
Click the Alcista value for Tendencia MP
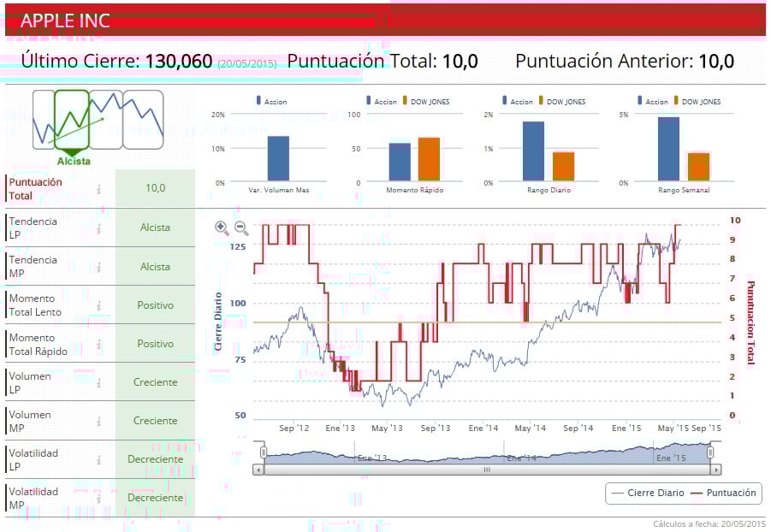click(x=156, y=267)
